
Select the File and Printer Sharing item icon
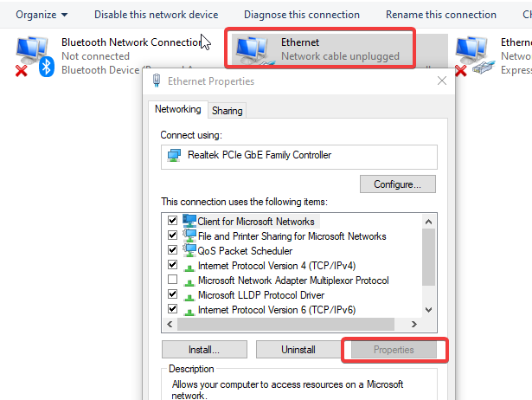click(x=189, y=235)
